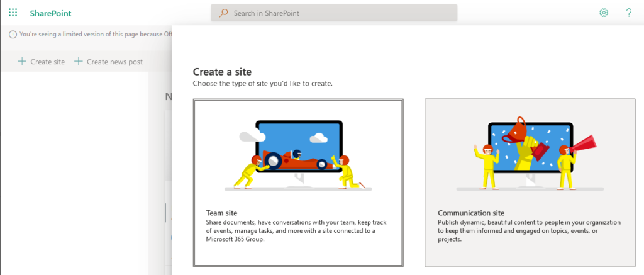This screenshot has width=644, height=275.
Task: Click the search magnifier icon
Action: (x=223, y=13)
